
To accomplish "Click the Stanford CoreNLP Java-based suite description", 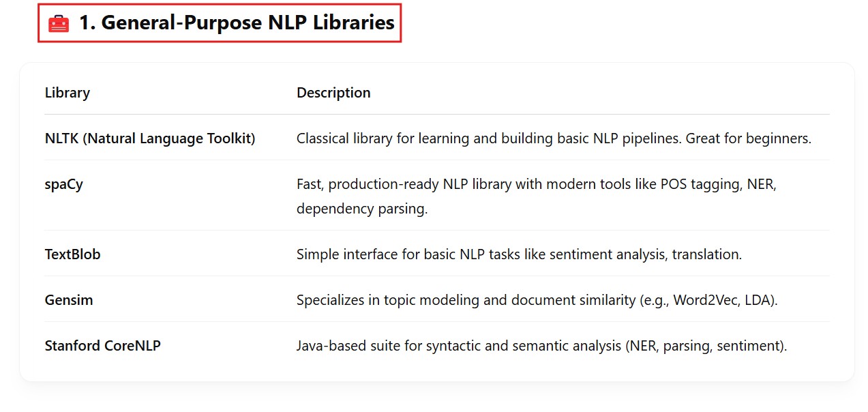I will pyautogui.click(x=541, y=346).
